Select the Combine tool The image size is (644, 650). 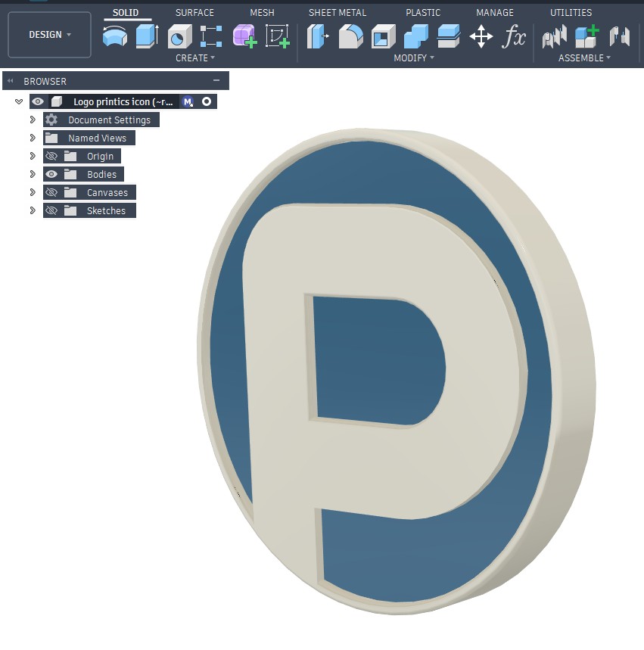[416, 36]
